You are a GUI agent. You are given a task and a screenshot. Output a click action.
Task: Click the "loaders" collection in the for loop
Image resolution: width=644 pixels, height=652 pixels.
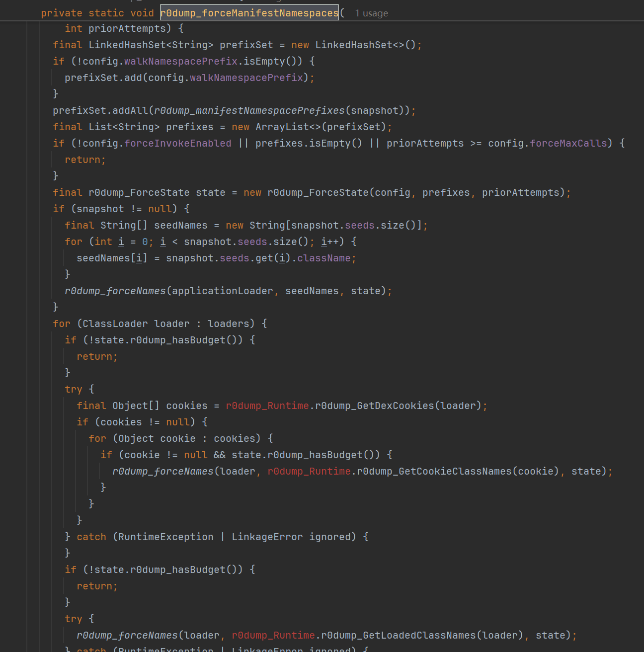[229, 324]
